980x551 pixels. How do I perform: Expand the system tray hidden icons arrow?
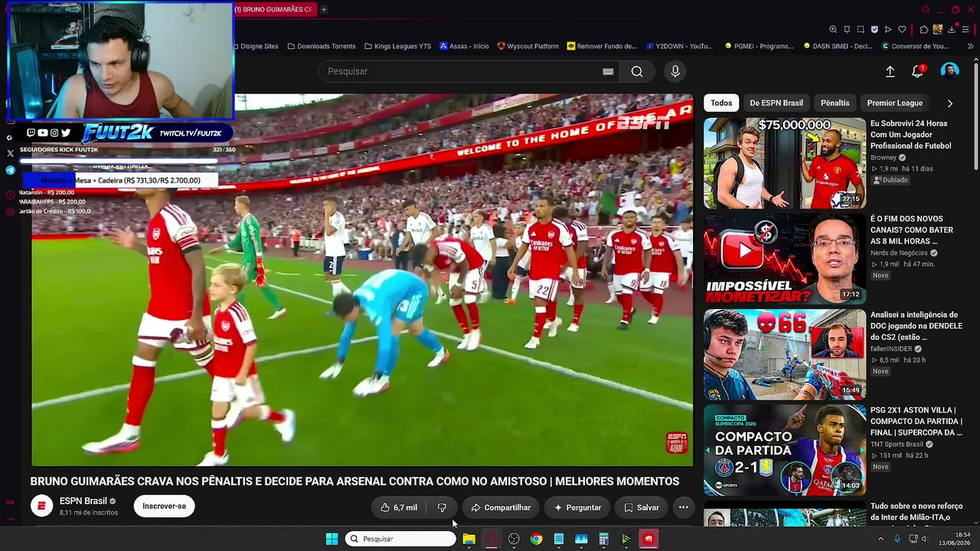[880, 539]
